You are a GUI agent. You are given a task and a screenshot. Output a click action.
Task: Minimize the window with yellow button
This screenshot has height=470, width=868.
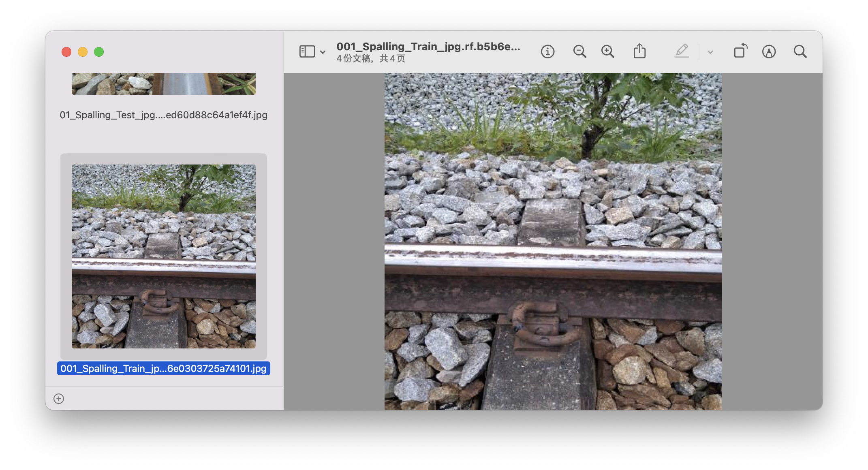(83, 52)
